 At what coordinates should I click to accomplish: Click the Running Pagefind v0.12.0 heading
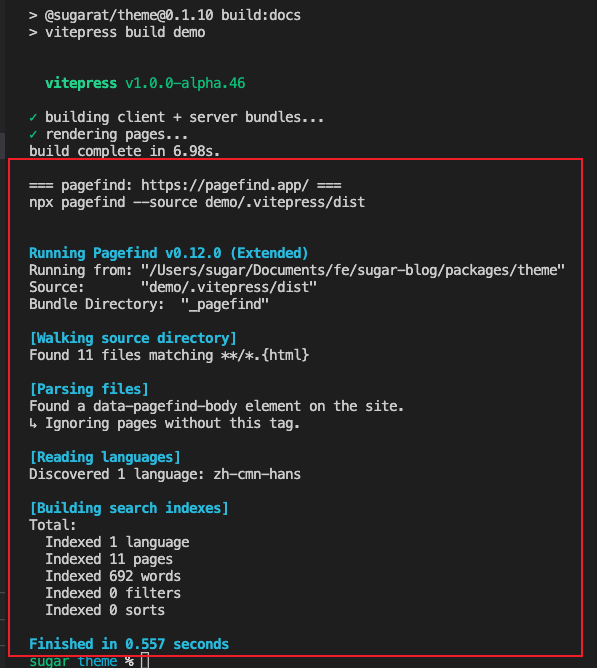tap(168, 253)
